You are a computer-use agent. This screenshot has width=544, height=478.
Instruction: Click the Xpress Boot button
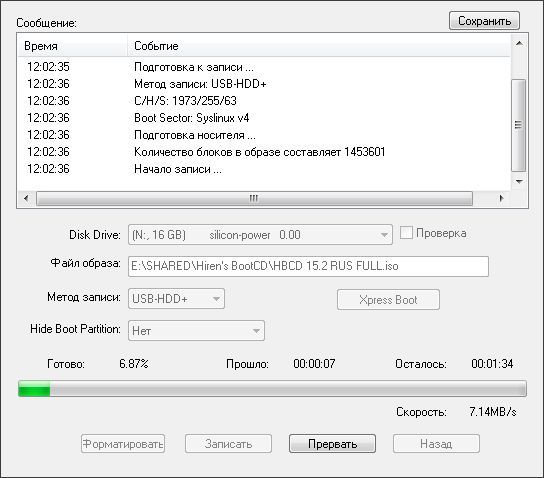(x=388, y=300)
